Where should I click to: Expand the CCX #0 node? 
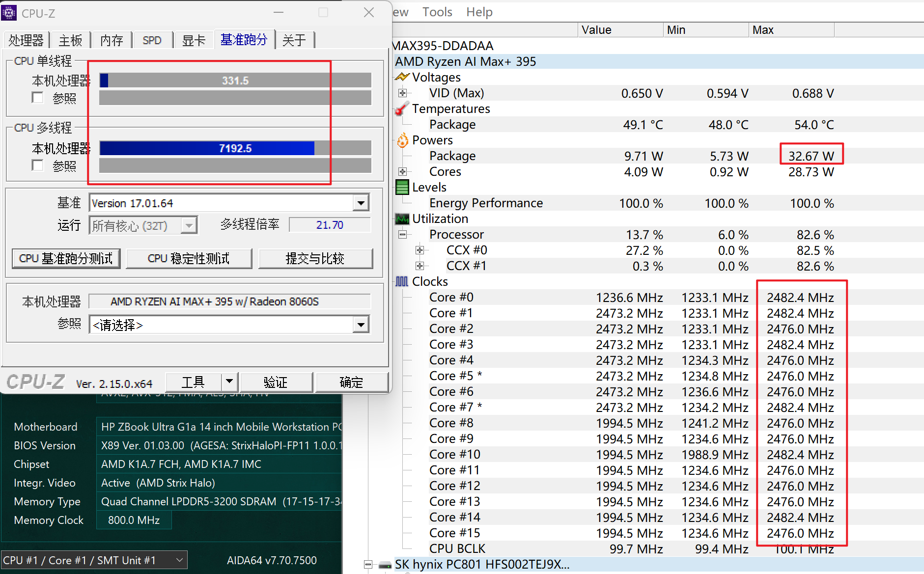click(420, 250)
